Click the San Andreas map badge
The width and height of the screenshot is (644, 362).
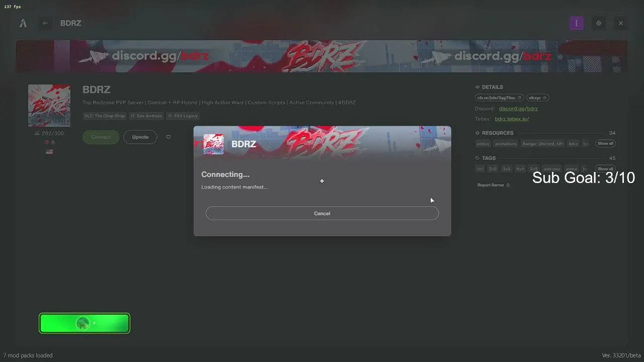pyautogui.click(x=146, y=116)
